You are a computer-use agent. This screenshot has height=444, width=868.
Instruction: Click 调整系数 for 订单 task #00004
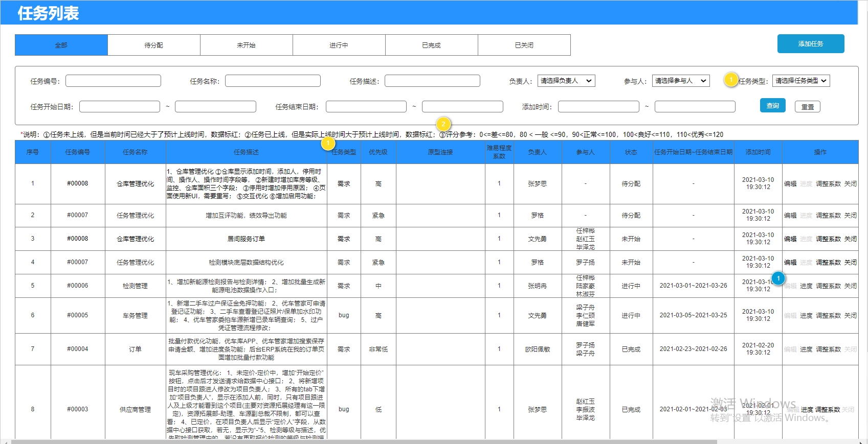coord(828,349)
